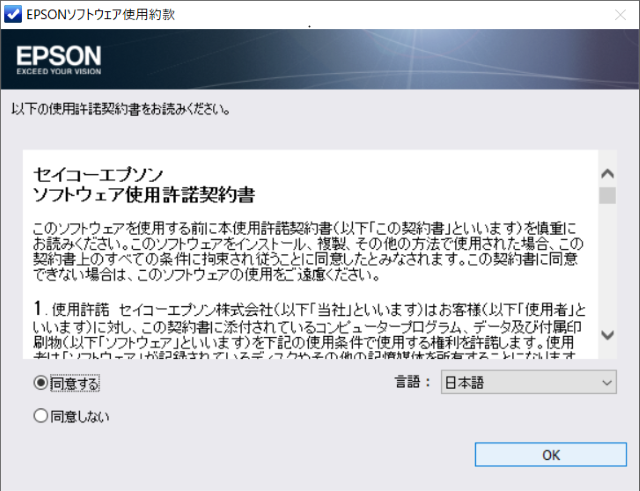Click the OK button
This screenshot has height=491, width=640.
point(551,455)
